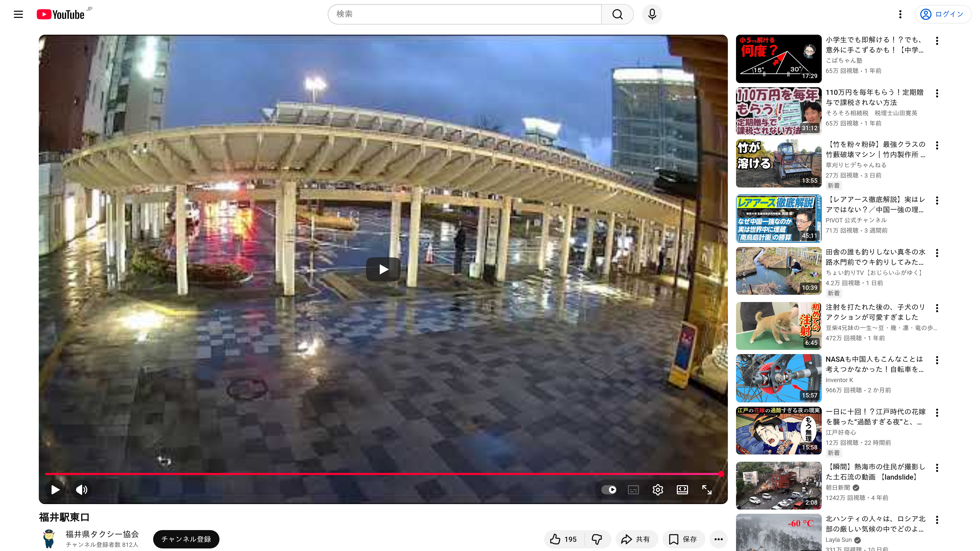Switch to theater mode view
Screen dimensions: 980x551
(x=682, y=490)
